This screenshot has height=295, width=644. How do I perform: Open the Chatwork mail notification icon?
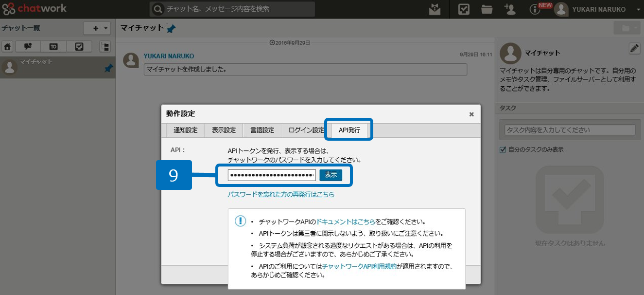pyautogui.click(x=435, y=9)
